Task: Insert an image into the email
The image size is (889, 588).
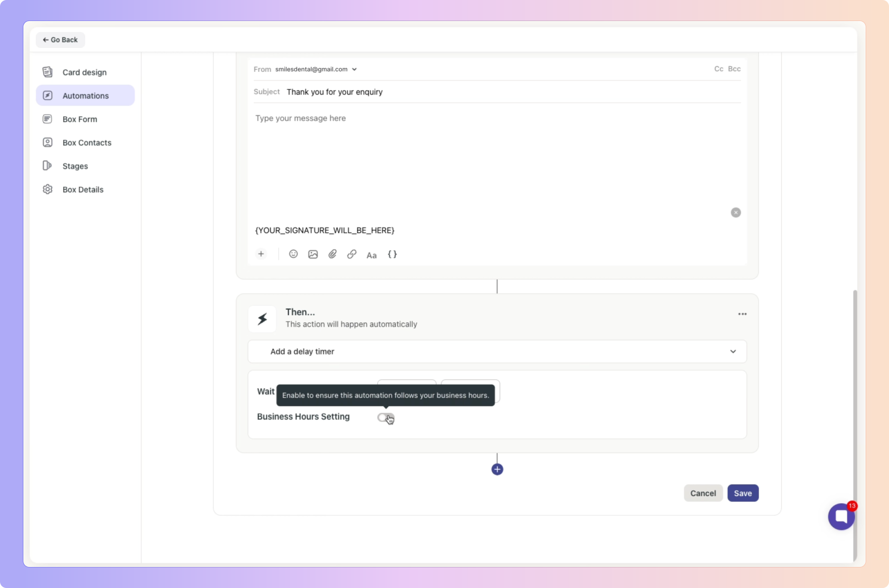Action: click(x=313, y=254)
